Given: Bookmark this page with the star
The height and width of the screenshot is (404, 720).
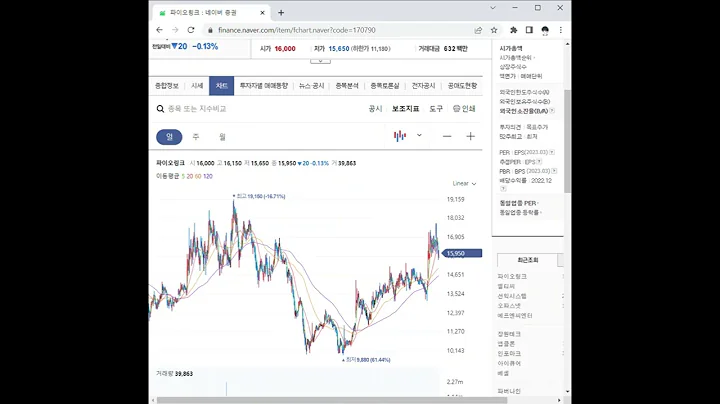Looking at the screenshot, I should (x=494, y=30).
